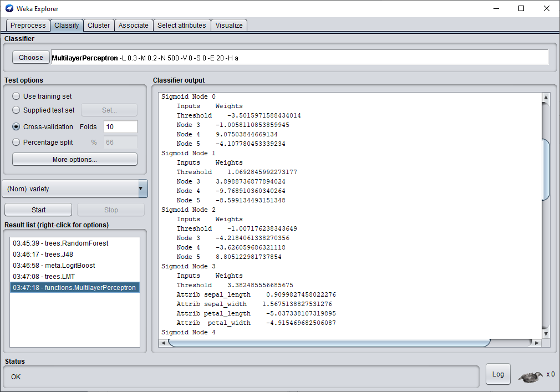560x392 pixels.
Task: Click the vertical scrollbar thumb in output
Action: tap(546, 169)
